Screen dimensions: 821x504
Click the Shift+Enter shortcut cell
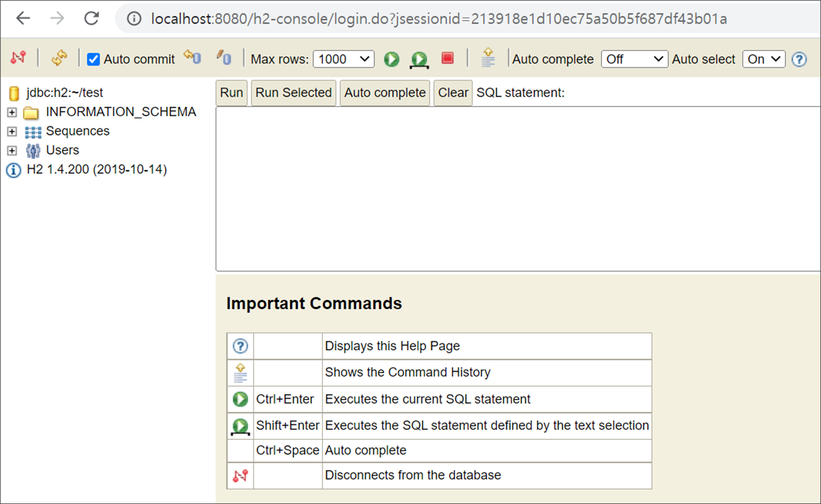pyautogui.click(x=288, y=425)
